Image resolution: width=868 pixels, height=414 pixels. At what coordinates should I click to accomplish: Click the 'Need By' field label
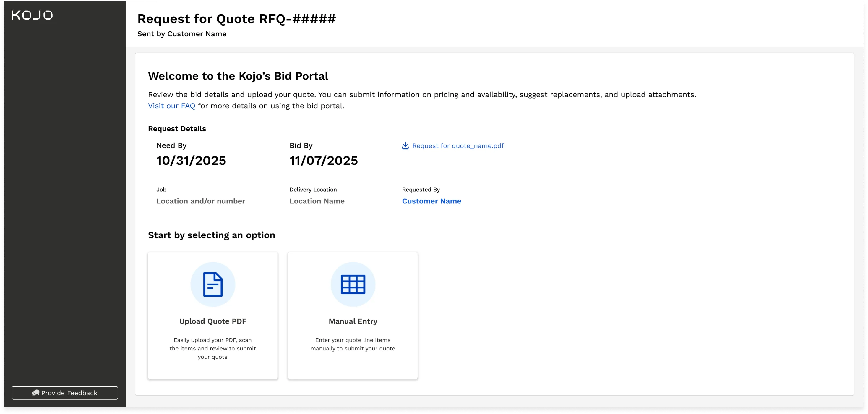tap(171, 145)
